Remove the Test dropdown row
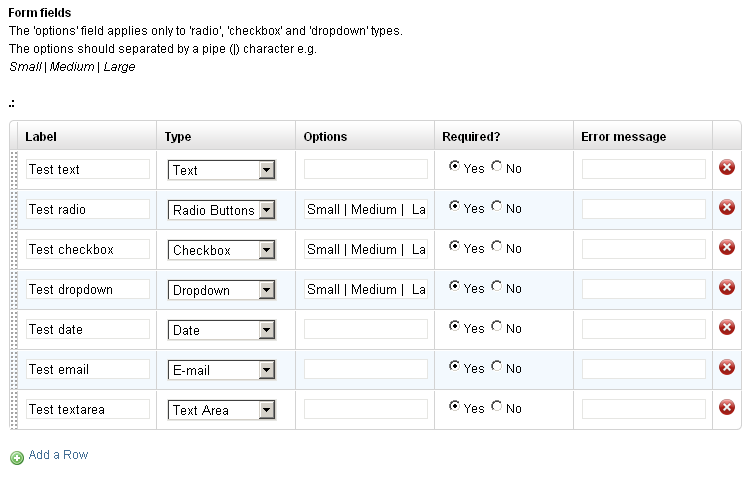Image resolution: width=754 pixels, height=482 pixels. [x=727, y=287]
